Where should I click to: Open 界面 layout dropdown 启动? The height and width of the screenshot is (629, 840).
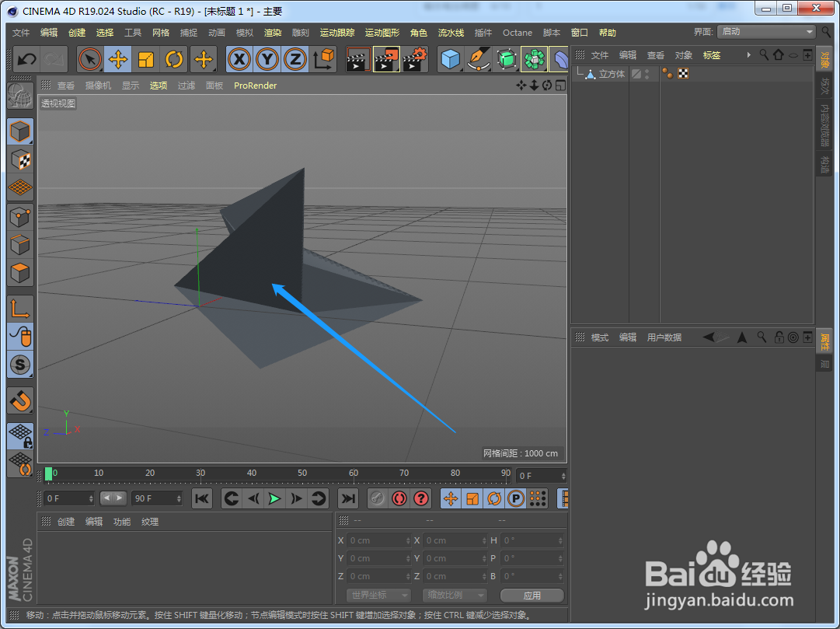click(767, 32)
